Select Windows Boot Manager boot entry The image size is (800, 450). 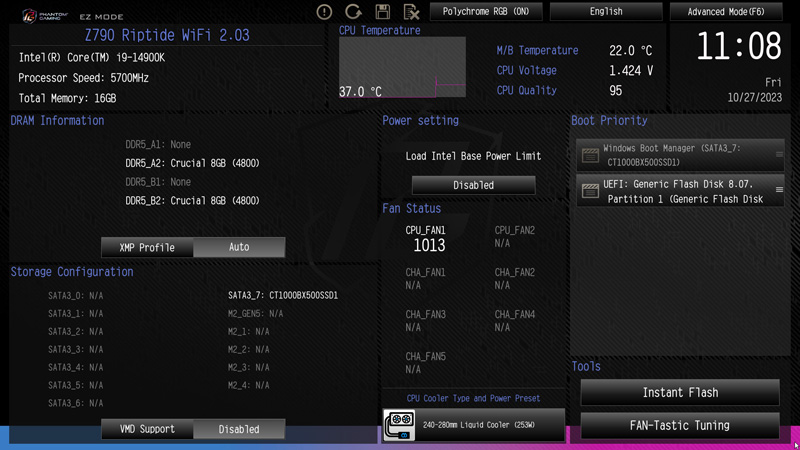(680, 155)
